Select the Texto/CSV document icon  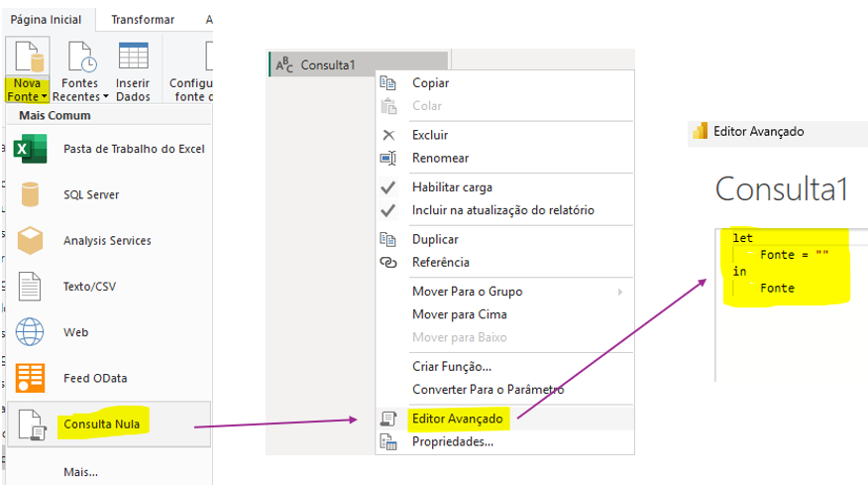click(x=30, y=287)
